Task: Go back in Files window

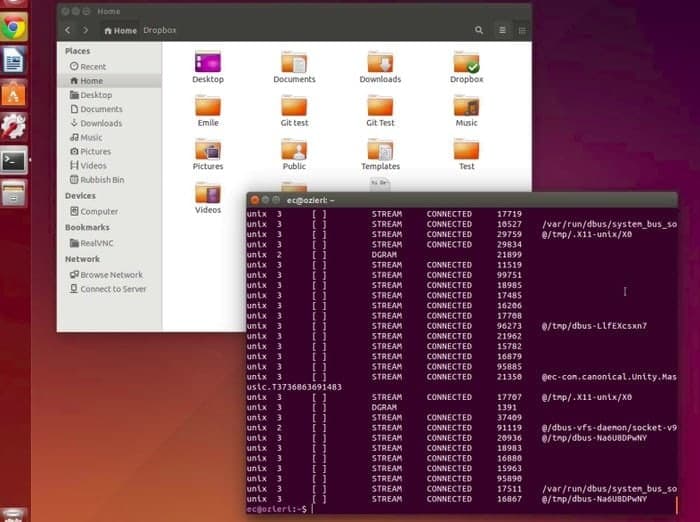Action: pos(67,30)
